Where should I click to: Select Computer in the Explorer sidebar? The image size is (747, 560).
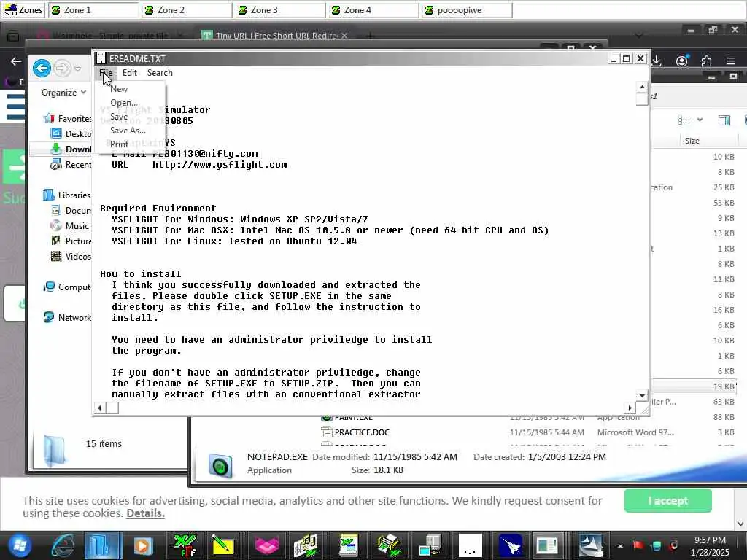(x=66, y=287)
